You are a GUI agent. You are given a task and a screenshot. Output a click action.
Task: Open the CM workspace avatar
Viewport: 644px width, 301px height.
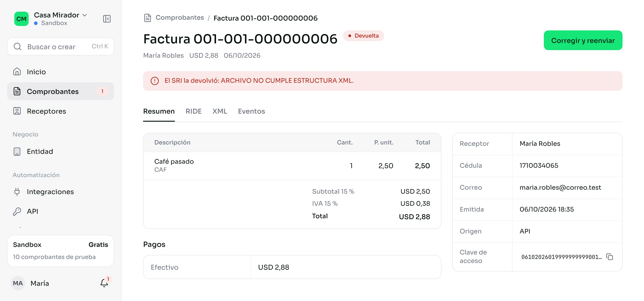pos(21,19)
